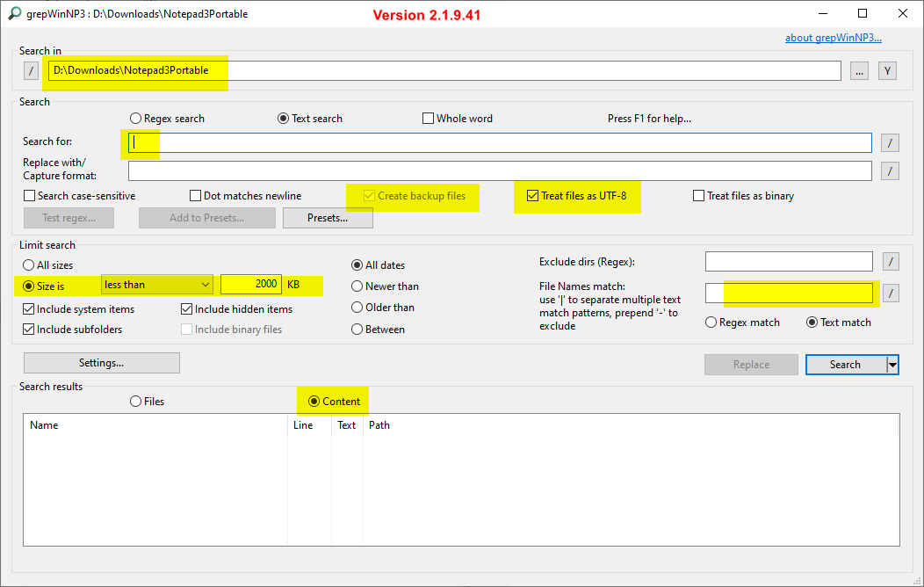924x587 pixels.
Task: Check "Treat files as binary"
Action: (699, 195)
